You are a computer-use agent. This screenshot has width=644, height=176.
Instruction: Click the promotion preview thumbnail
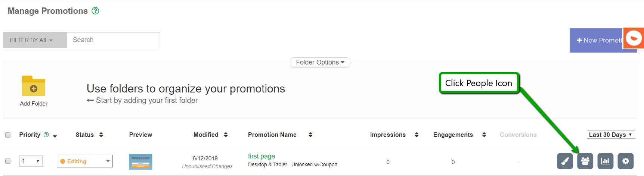pos(140,162)
